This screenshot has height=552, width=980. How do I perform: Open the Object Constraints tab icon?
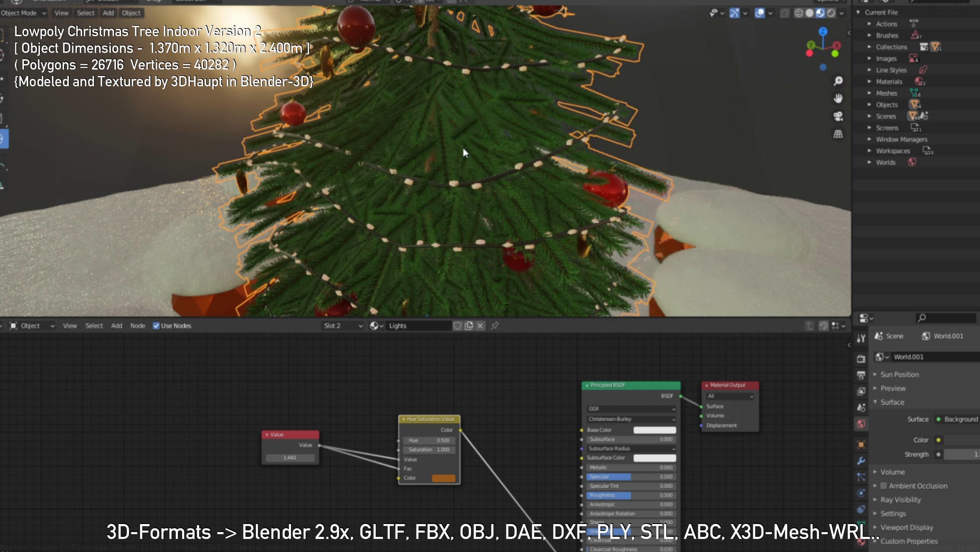coord(861,510)
